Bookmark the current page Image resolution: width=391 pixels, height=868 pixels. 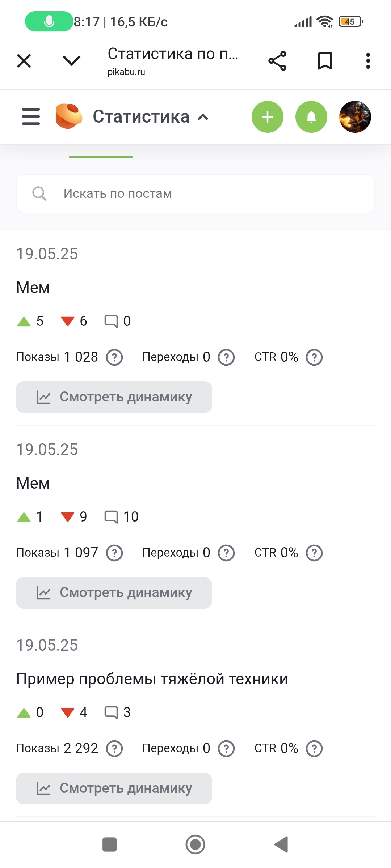tap(325, 61)
